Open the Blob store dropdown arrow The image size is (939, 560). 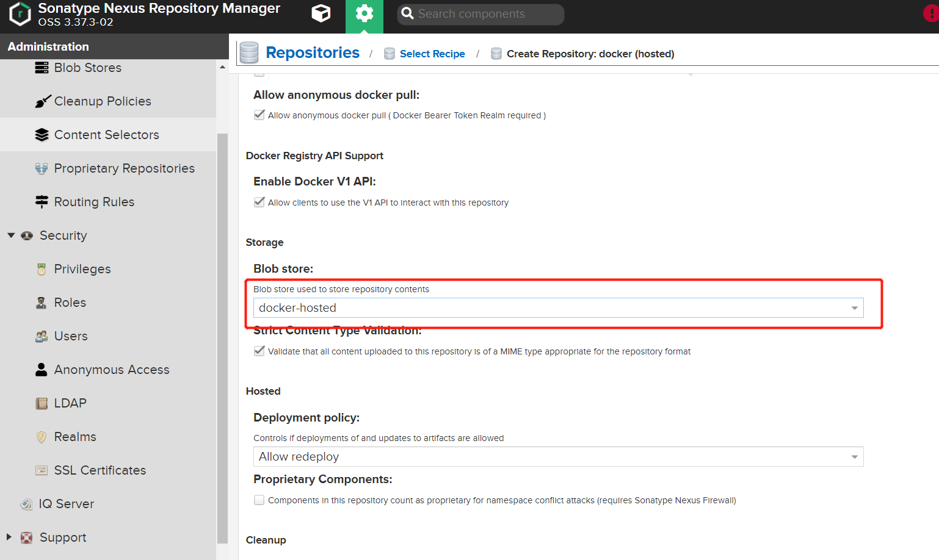click(855, 308)
